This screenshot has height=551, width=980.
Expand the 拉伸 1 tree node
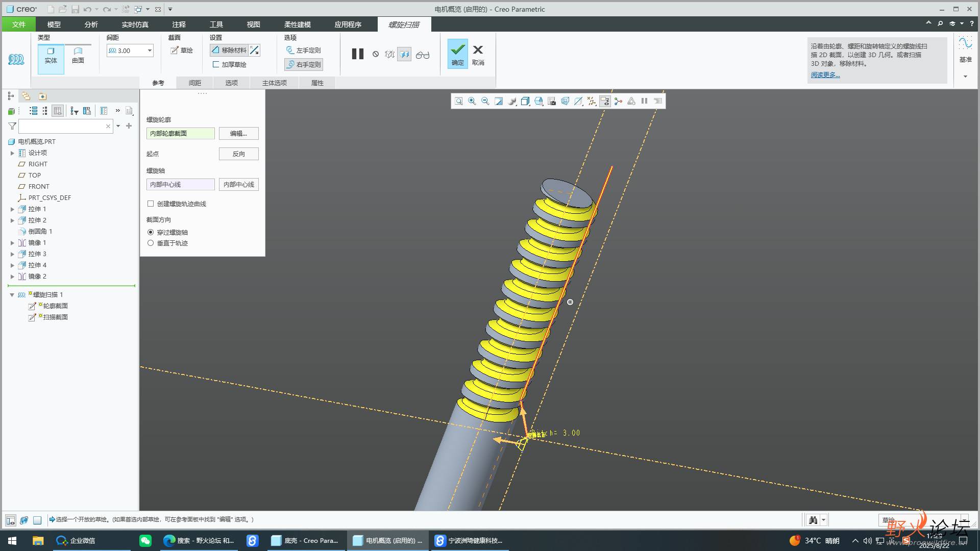point(12,209)
